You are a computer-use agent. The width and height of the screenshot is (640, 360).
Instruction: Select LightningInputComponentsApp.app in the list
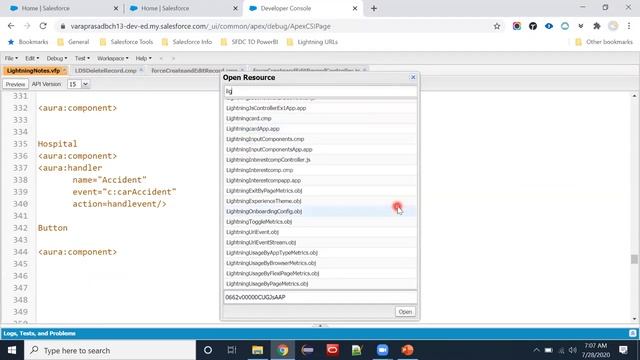pos(320,149)
